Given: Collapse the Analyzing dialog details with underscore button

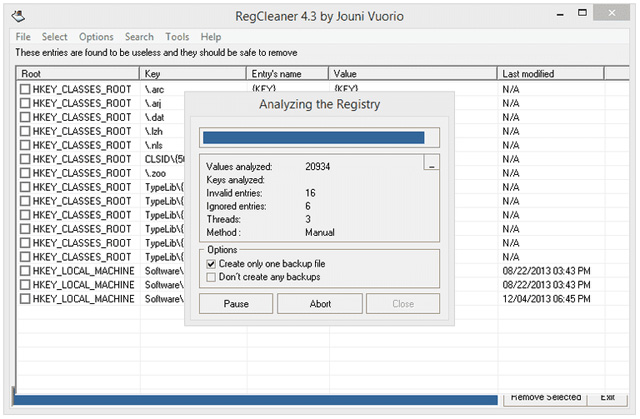Looking at the screenshot, I should click(x=431, y=165).
